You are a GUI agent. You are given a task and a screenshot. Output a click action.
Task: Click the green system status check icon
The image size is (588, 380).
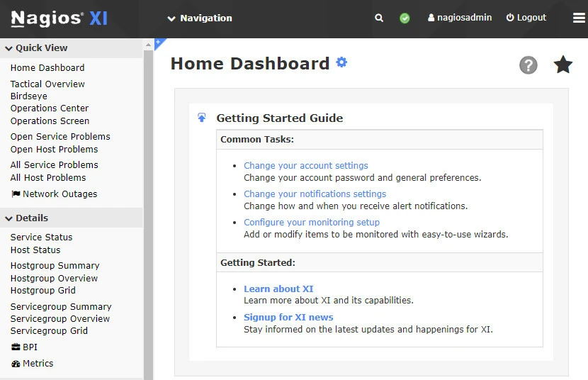click(x=405, y=18)
